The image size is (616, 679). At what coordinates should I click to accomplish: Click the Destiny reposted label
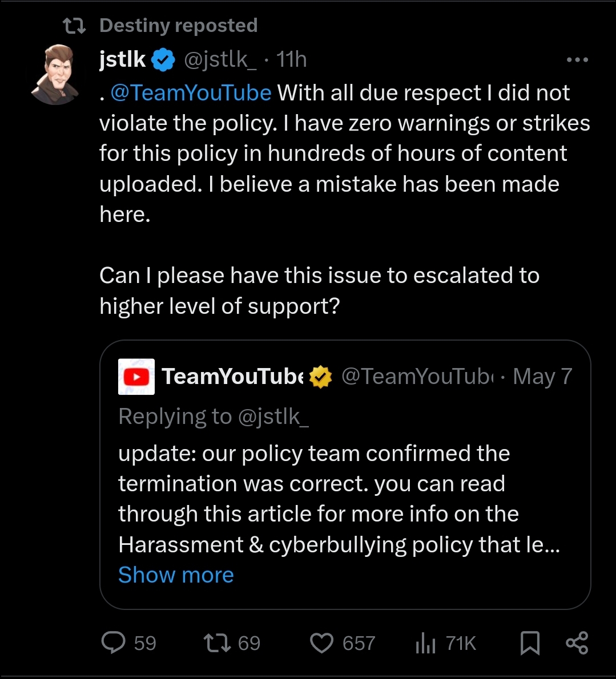pos(178,26)
